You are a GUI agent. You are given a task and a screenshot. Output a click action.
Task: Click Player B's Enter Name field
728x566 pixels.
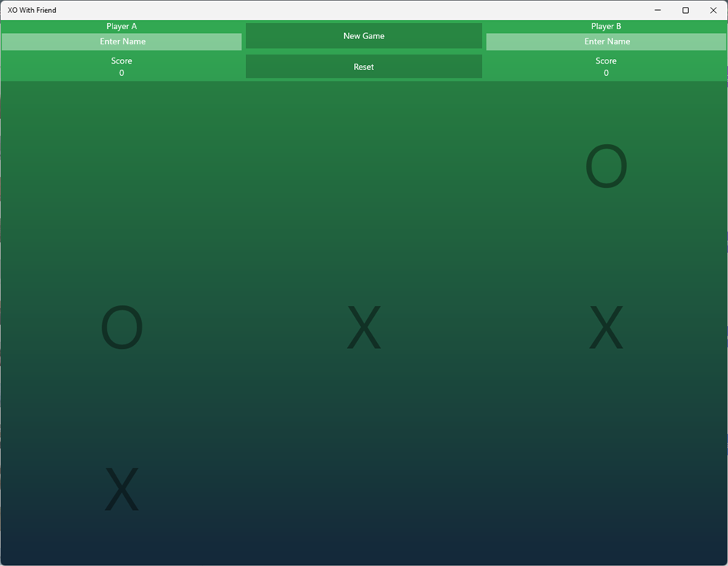pos(606,41)
